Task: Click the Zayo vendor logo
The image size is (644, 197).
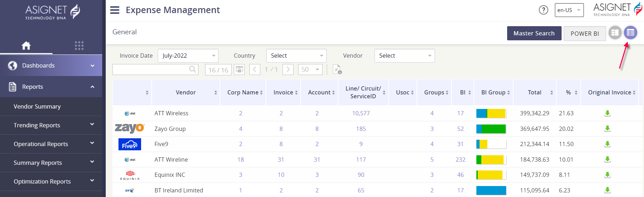Action: 130,128
